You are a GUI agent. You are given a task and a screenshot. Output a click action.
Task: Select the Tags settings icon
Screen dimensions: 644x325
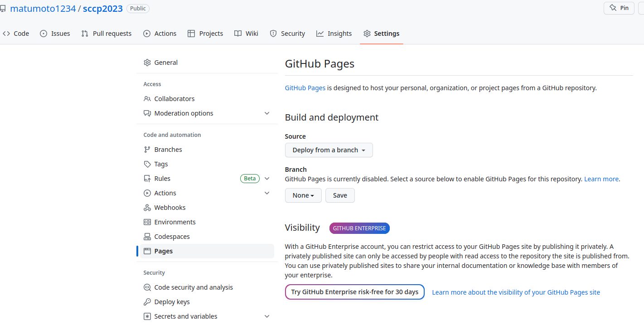[147, 164]
